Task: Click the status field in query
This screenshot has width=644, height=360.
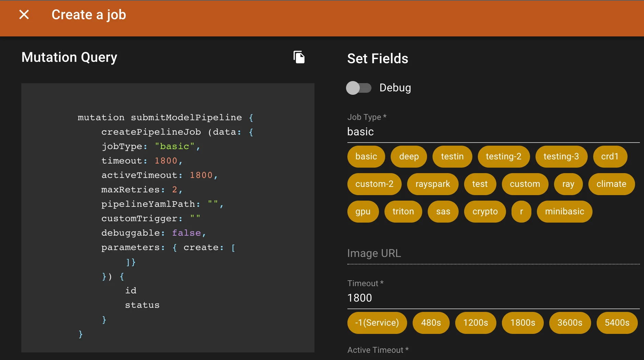Action: point(142,305)
